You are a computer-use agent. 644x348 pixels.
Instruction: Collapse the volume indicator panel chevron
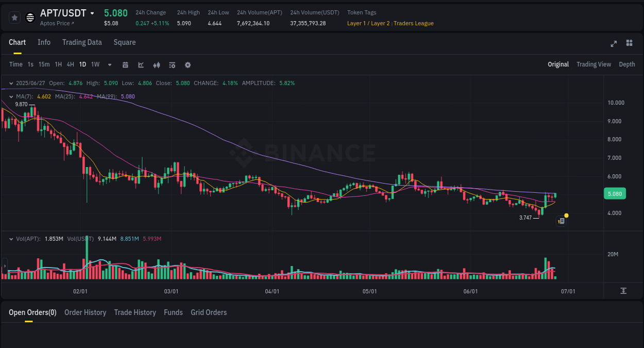tap(11, 239)
